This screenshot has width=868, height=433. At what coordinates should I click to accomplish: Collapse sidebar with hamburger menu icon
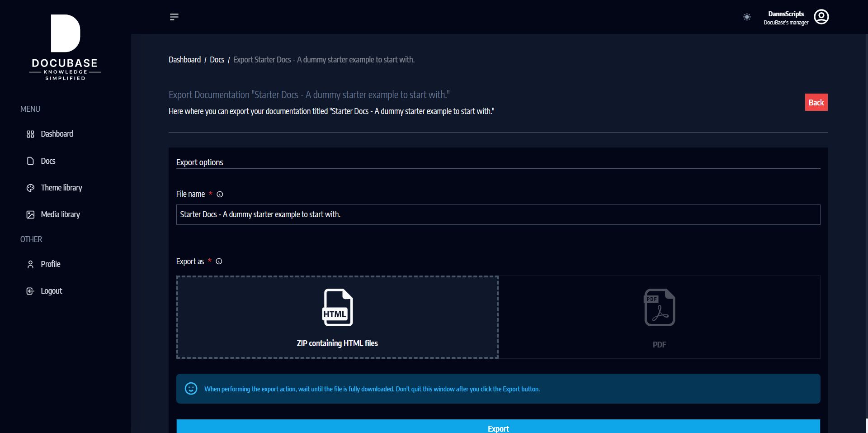pyautogui.click(x=174, y=17)
